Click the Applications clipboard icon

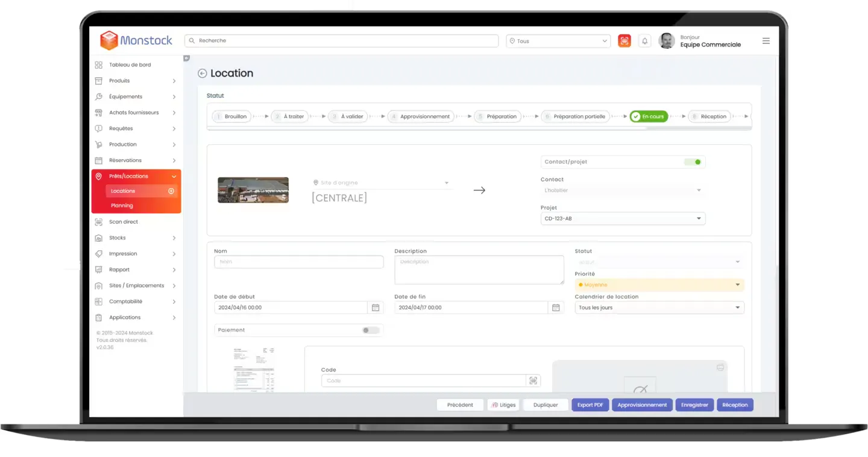pyautogui.click(x=99, y=318)
